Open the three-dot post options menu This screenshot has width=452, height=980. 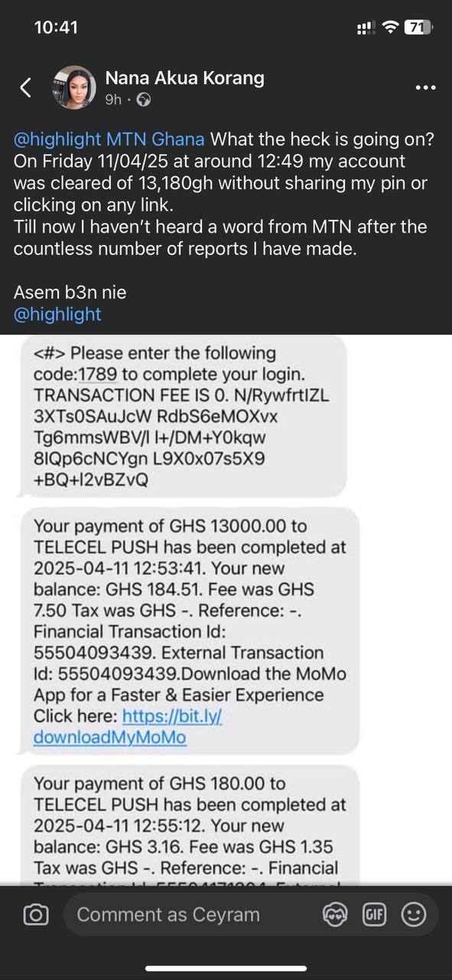click(x=425, y=88)
